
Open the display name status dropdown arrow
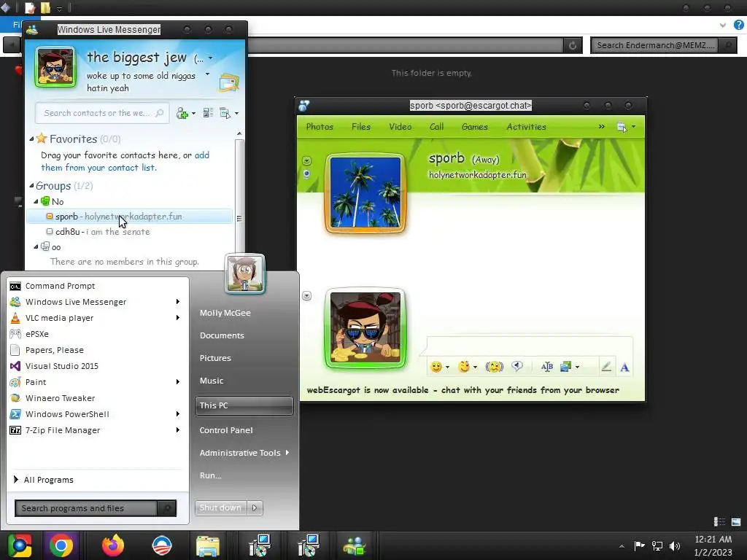[211, 58]
